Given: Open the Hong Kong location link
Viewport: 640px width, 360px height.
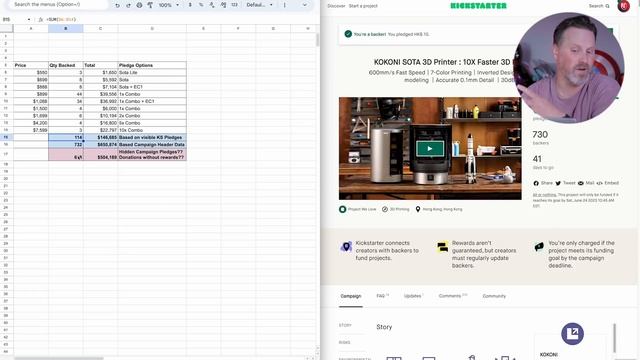Looking at the screenshot, I should click(x=439, y=209).
